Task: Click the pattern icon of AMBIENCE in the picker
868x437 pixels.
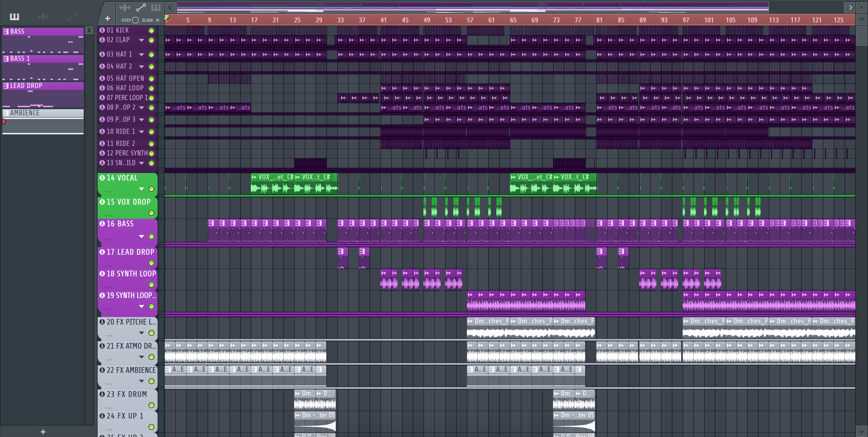Action: point(6,112)
